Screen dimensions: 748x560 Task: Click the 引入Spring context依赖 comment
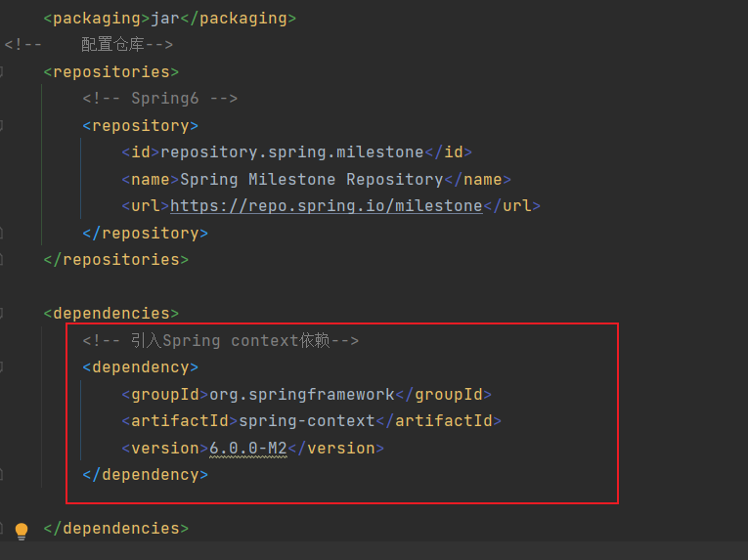tap(220, 340)
